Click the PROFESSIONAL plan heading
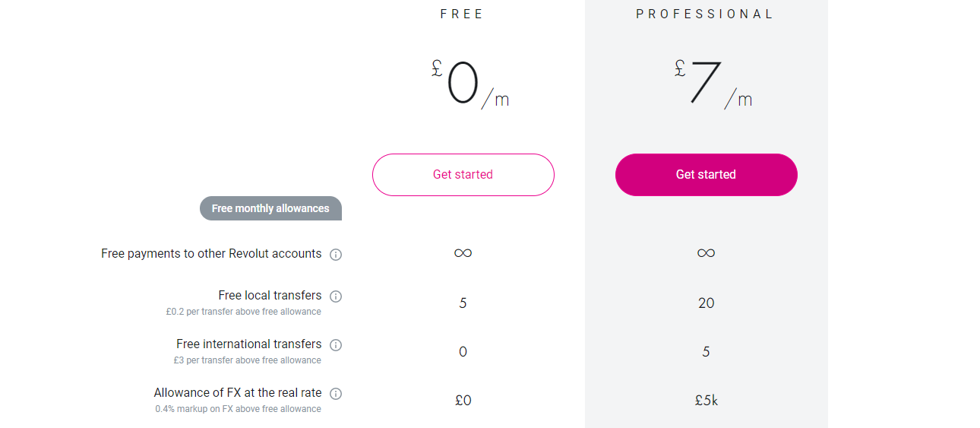Image resolution: width=980 pixels, height=428 pixels. (705, 14)
